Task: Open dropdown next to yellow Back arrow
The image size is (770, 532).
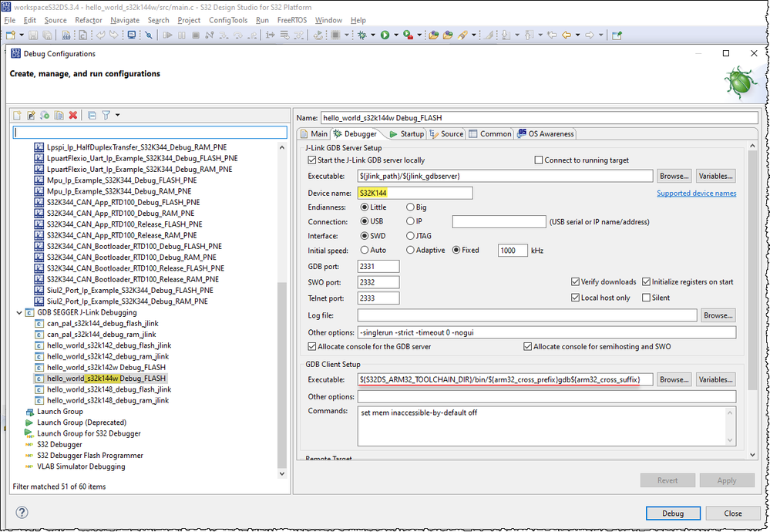Action: pos(577,35)
